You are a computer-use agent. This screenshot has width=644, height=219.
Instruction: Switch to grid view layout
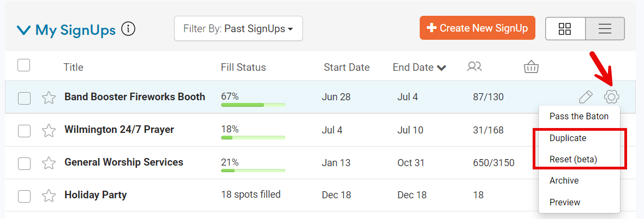tap(565, 28)
